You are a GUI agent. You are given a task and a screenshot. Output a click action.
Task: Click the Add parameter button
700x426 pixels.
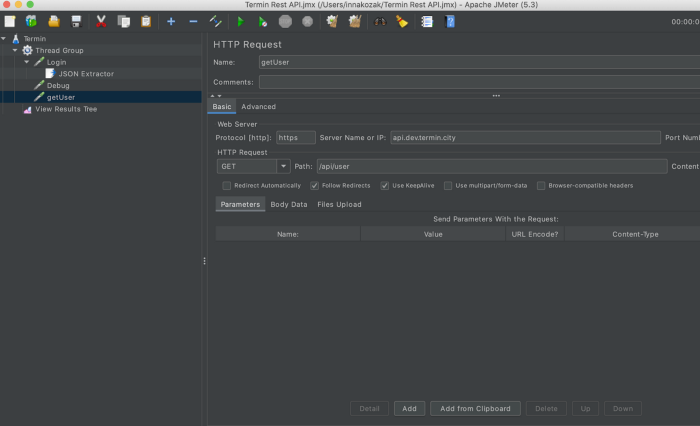408,408
